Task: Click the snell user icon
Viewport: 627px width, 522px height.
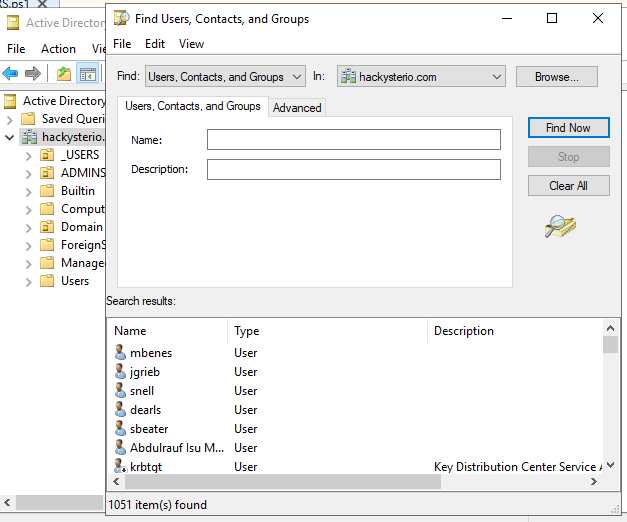Action: click(120, 390)
